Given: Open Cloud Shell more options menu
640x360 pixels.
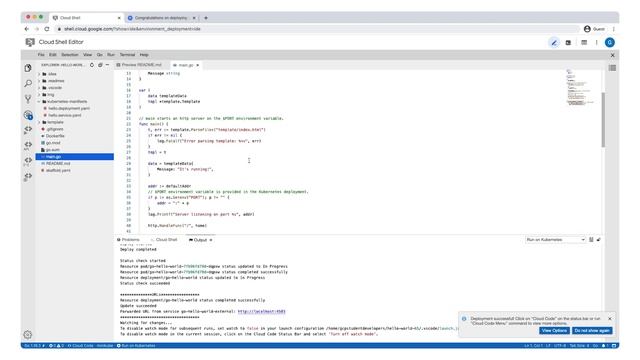Looking at the screenshot, I should 596,42.
